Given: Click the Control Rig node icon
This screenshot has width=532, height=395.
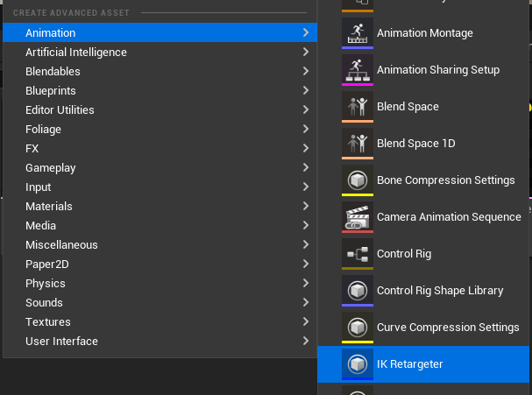Looking at the screenshot, I should [x=358, y=254].
